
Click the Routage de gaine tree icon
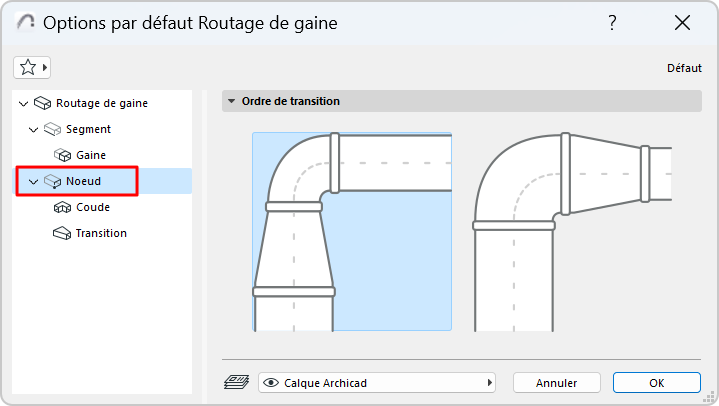42,103
